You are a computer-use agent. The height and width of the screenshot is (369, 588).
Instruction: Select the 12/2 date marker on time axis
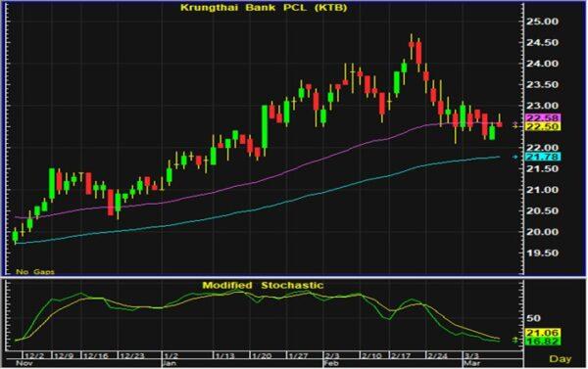pyautogui.click(x=34, y=355)
